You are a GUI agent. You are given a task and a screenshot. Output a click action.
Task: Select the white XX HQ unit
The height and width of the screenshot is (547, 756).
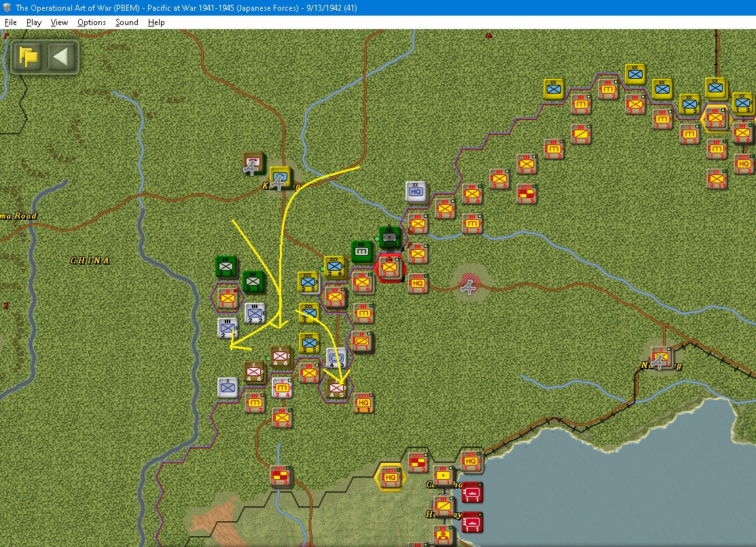pos(416,192)
